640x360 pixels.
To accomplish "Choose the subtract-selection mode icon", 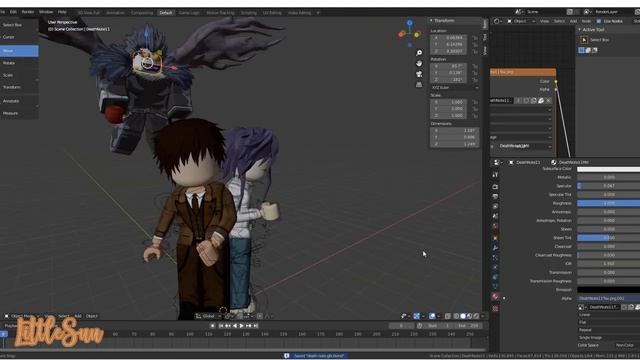I will tap(595, 50).
